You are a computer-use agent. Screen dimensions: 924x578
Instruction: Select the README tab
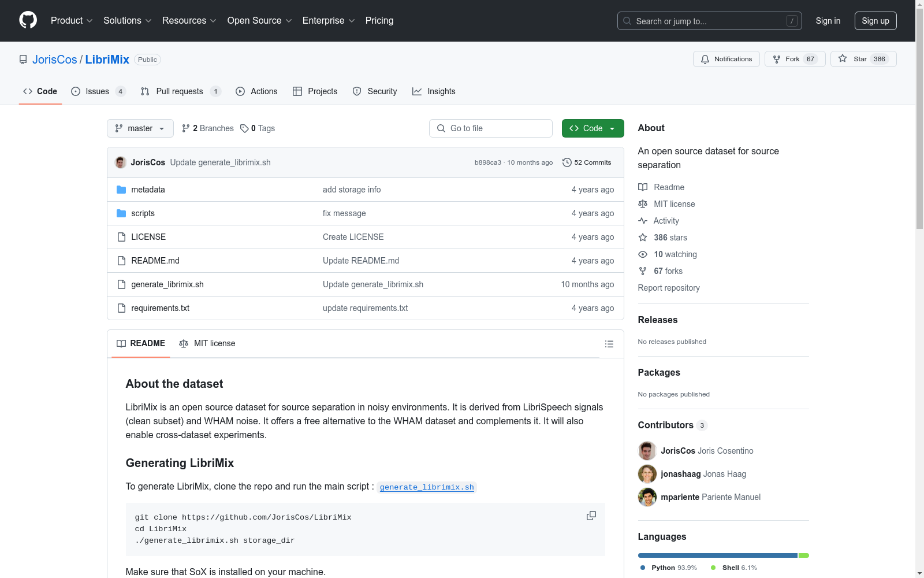[141, 343]
